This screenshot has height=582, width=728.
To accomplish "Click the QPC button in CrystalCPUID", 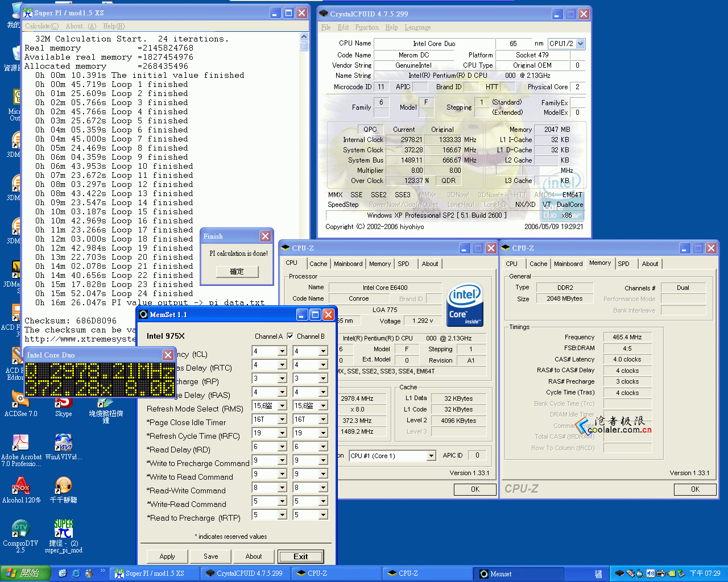I will tap(370, 130).
